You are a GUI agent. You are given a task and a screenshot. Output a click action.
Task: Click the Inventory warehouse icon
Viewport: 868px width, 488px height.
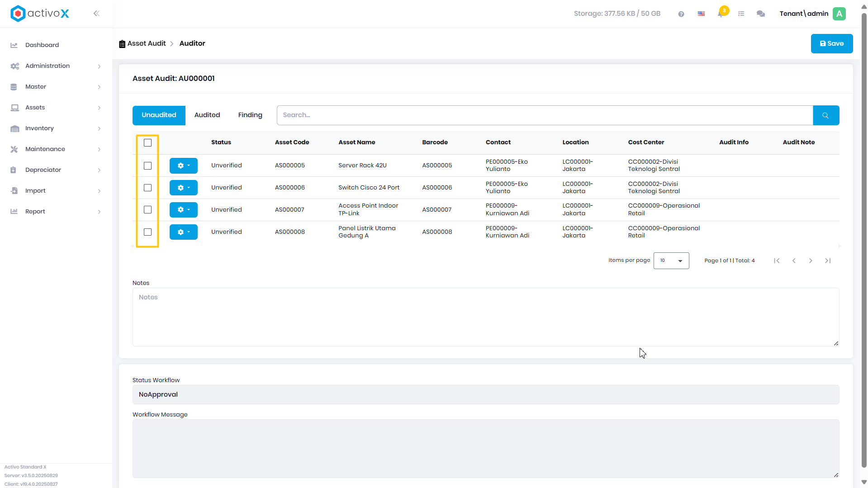[14, 128]
